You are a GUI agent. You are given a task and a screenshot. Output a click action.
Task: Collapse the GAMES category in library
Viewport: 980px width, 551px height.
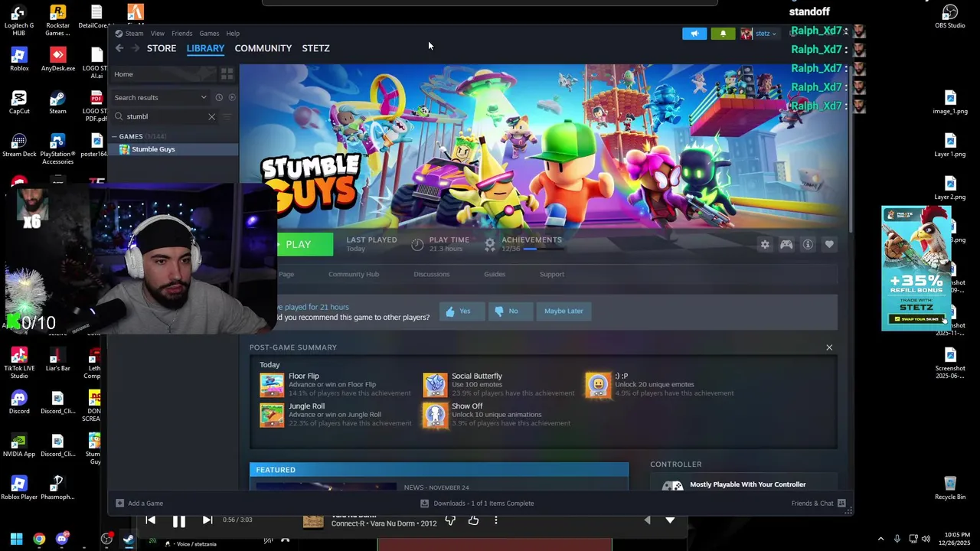[115, 136]
